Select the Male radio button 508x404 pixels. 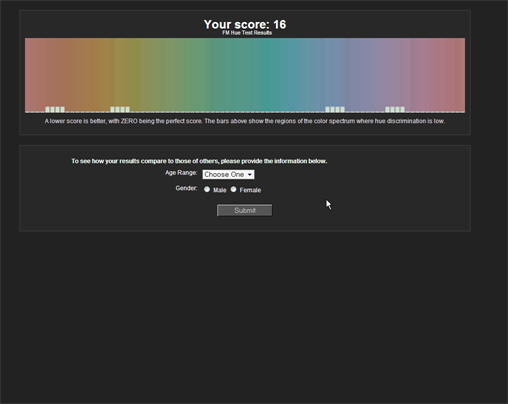pos(207,189)
